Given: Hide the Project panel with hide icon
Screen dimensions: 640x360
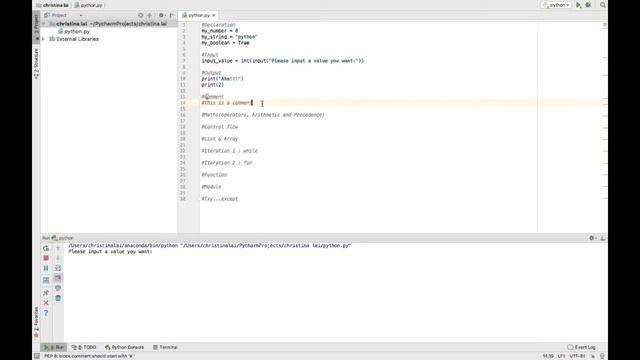Looking at the screenshot, I should [172, 15].
